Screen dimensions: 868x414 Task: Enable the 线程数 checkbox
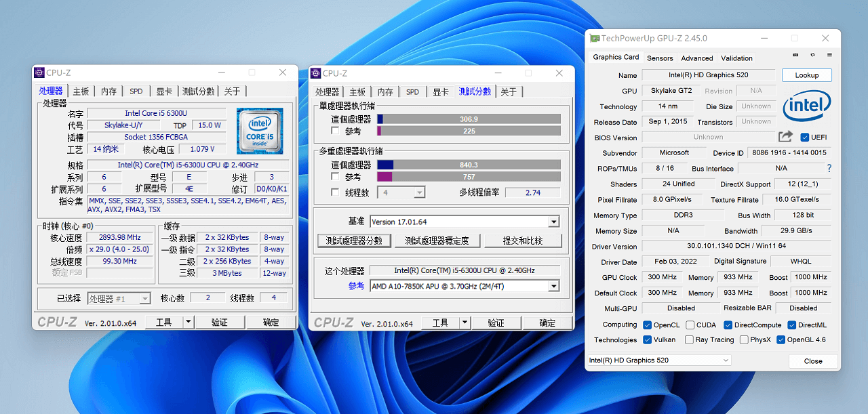pos(335,192)
